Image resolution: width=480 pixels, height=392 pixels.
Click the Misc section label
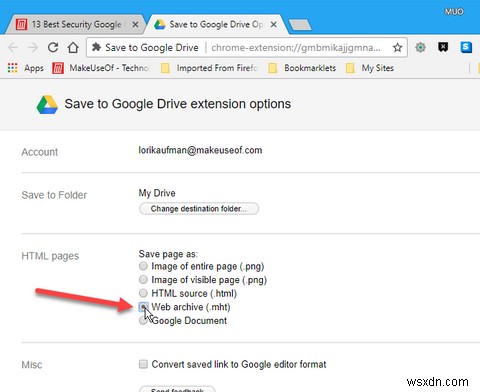(x=32, y=365)
